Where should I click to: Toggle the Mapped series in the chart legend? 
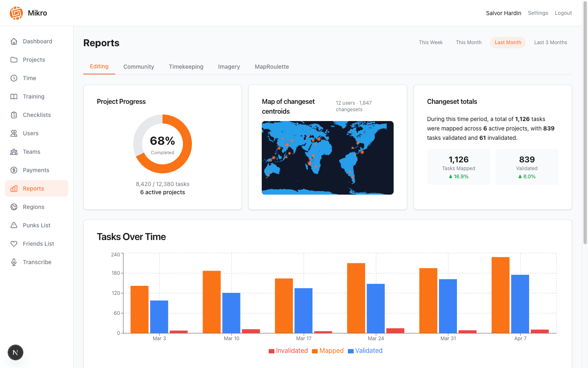(327, 350)
